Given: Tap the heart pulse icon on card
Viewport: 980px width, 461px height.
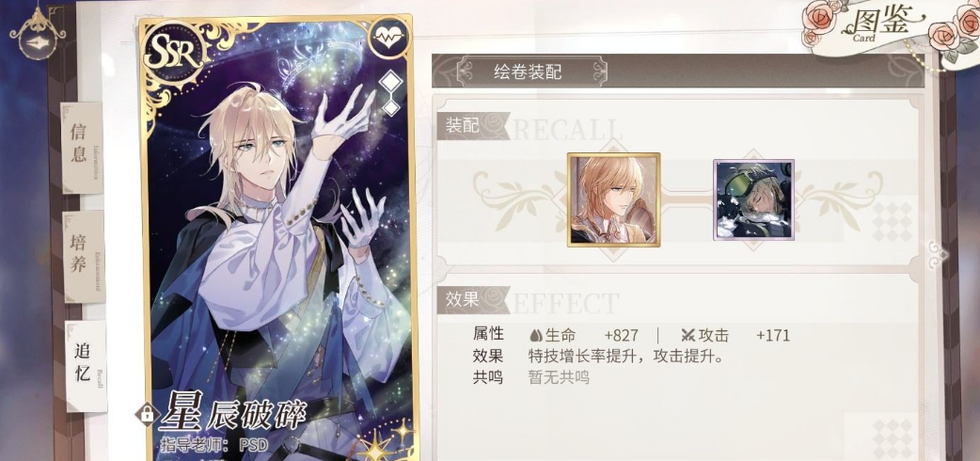Looking at the screenshot, I should click(388, 38).
